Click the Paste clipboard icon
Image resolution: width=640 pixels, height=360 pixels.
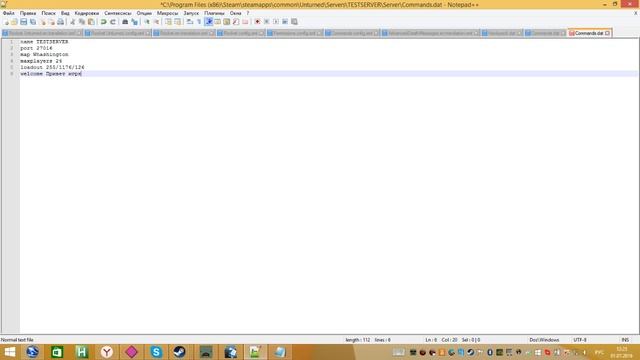click(91, 22)
